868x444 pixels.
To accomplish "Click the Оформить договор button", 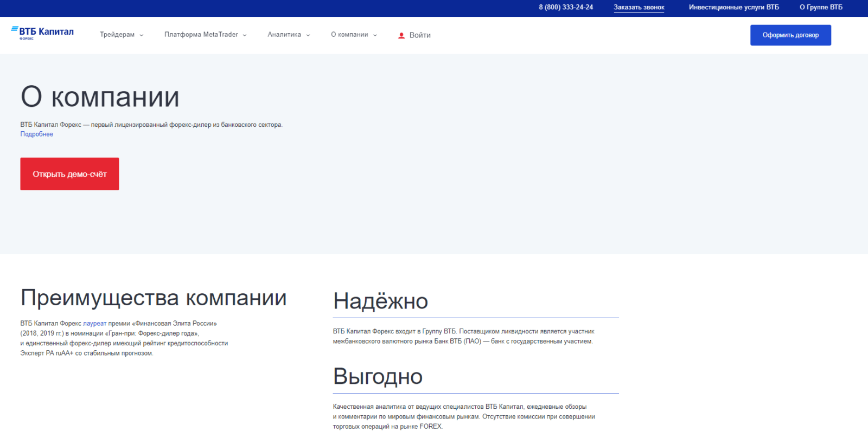I will point(790,35).
